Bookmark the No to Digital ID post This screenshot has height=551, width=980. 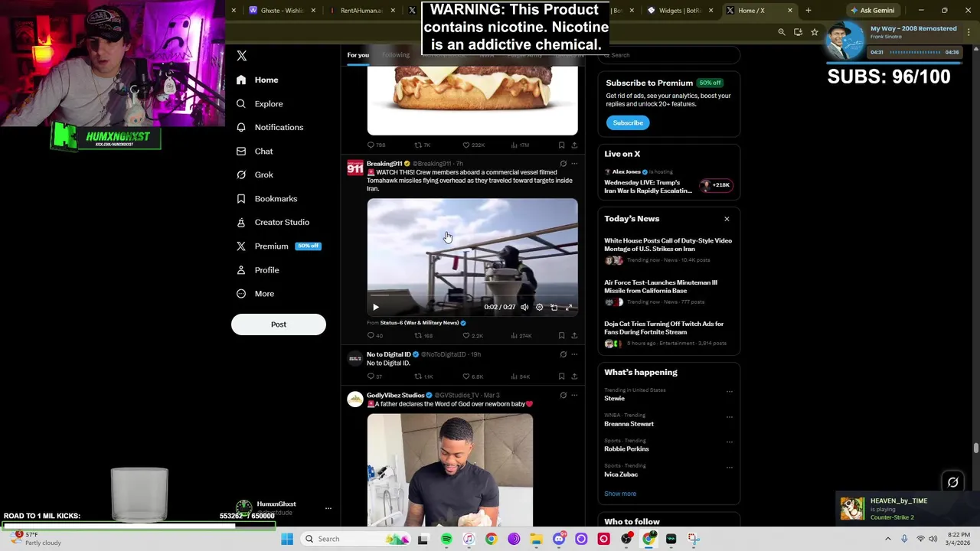pos(561,377)
